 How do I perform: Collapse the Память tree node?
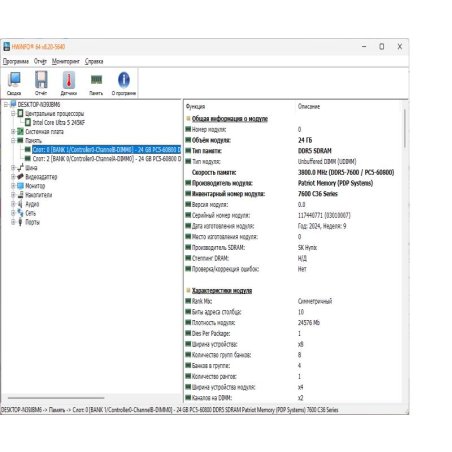pyautogui.click(x=13, y=140)
